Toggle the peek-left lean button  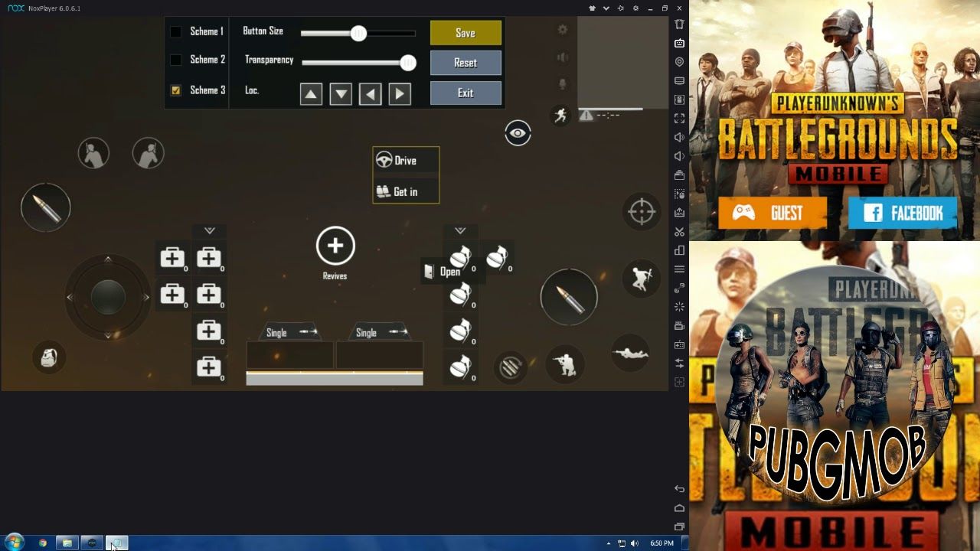click(93, 153)
